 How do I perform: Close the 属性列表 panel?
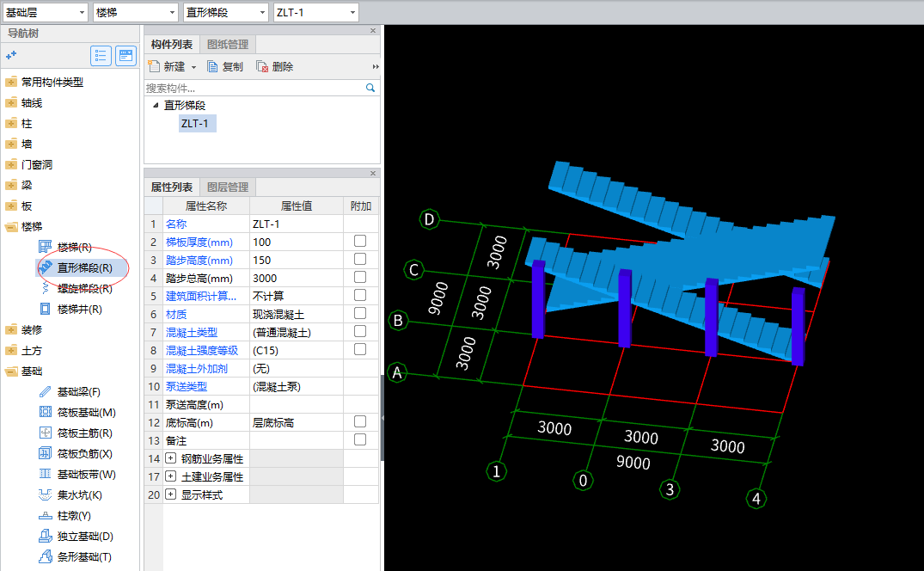[x=373, y=173]
